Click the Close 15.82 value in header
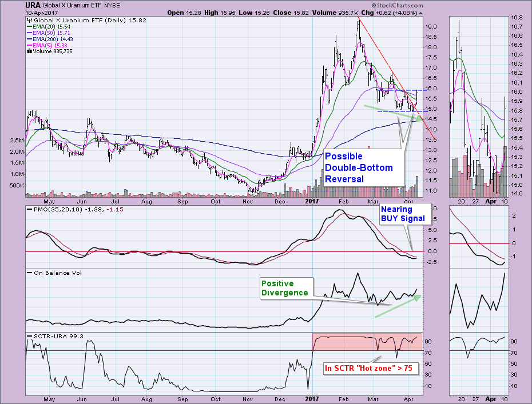The image size is (532, 404). (x=291, y=13)
